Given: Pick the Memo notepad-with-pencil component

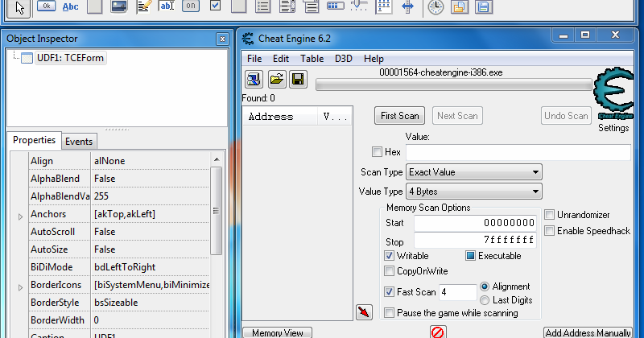Looking at the screenshot, I should [144, 6].
